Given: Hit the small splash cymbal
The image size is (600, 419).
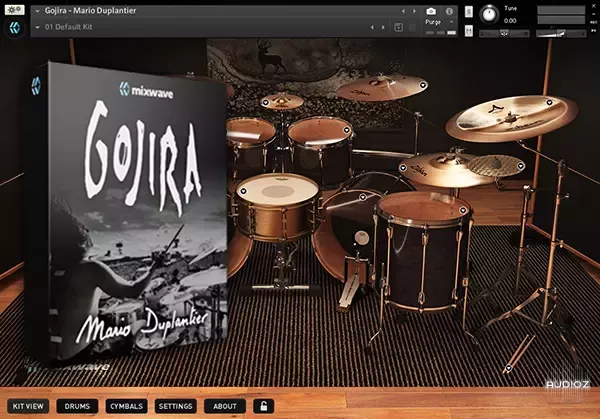Looking at the screenshot, I should [283, 101].
